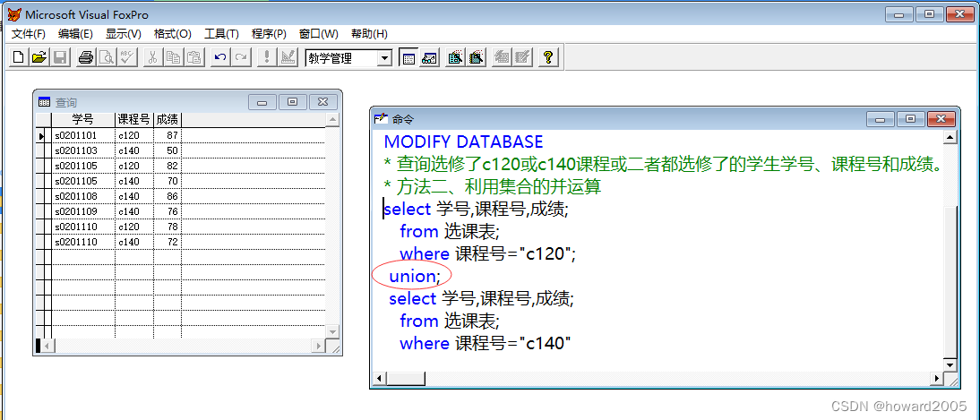
Task: Click score cell 72
Action: (x=168, y=242)
